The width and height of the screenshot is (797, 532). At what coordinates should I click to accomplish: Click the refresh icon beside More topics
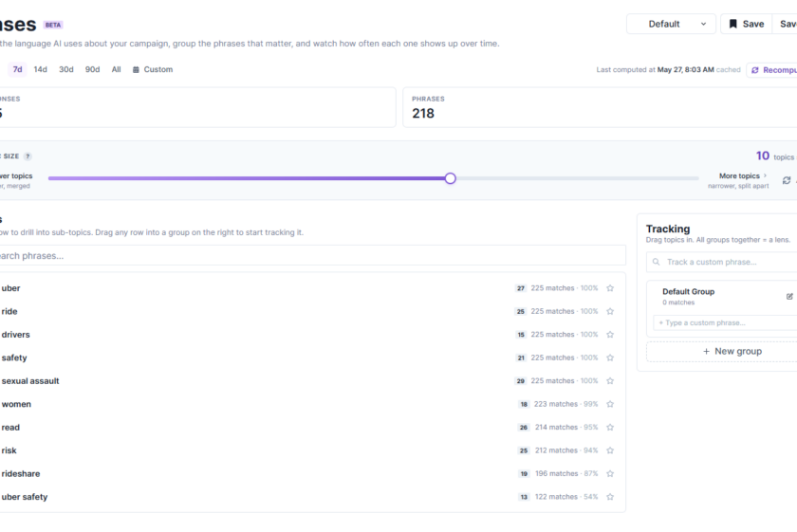787,180
